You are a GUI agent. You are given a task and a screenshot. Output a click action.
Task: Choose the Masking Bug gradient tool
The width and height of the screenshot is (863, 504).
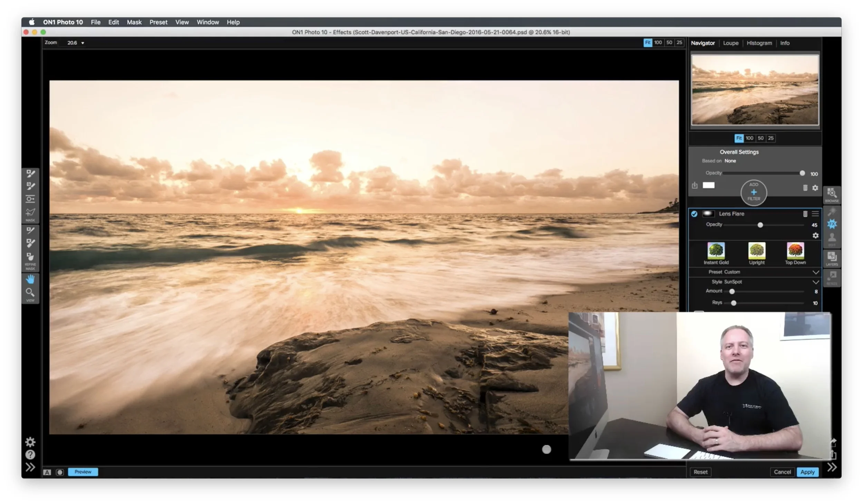coord(30,199)
